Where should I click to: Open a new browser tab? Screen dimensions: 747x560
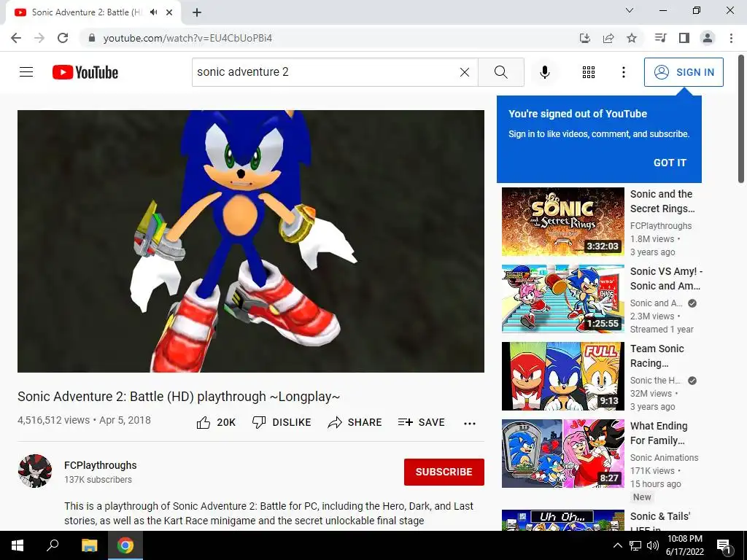tap(197, 12)
